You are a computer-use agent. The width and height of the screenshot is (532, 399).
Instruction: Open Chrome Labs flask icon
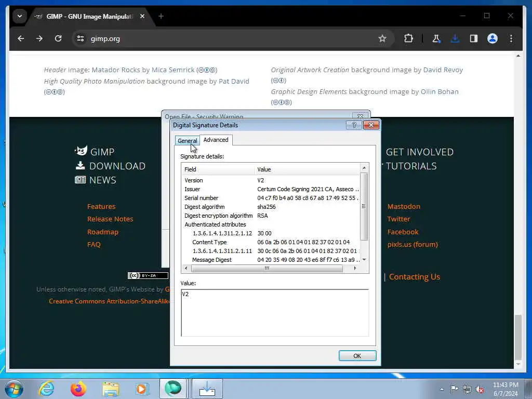click(436, 38)
